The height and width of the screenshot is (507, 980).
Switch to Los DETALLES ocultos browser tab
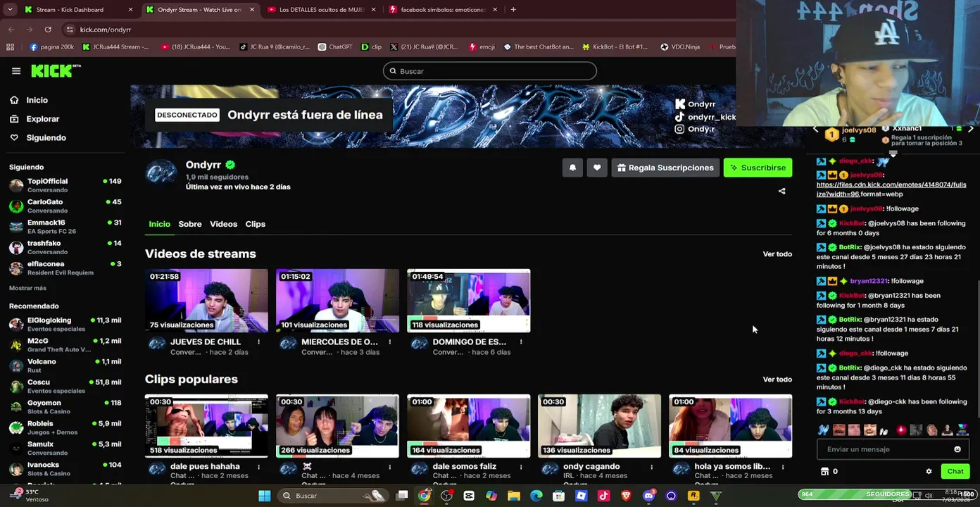321,10
